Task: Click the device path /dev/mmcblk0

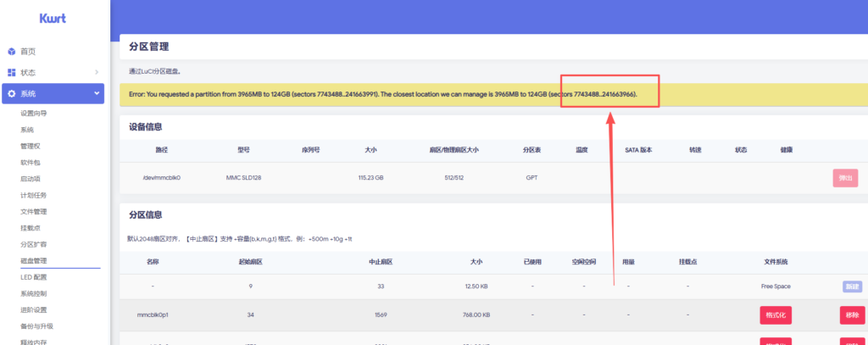Action: point(162,178)
